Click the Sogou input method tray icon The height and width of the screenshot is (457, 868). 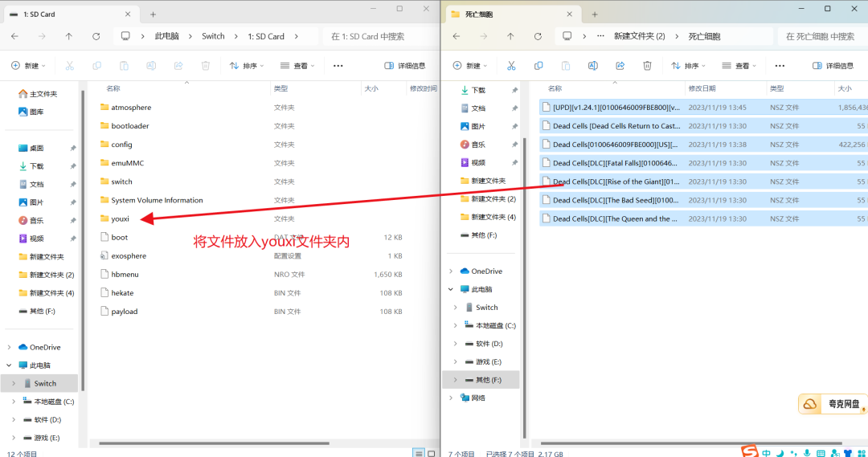(x=750, y=451)
